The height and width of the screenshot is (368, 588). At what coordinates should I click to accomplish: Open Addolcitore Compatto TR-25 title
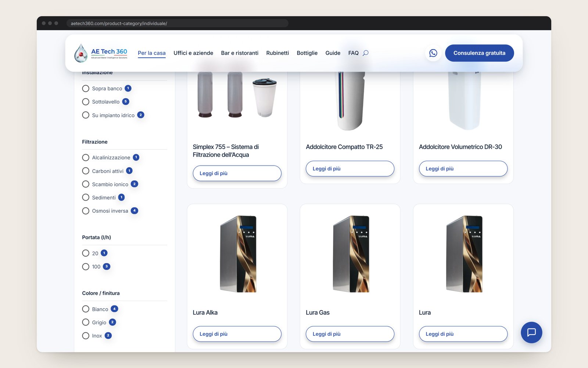point(344,147)
